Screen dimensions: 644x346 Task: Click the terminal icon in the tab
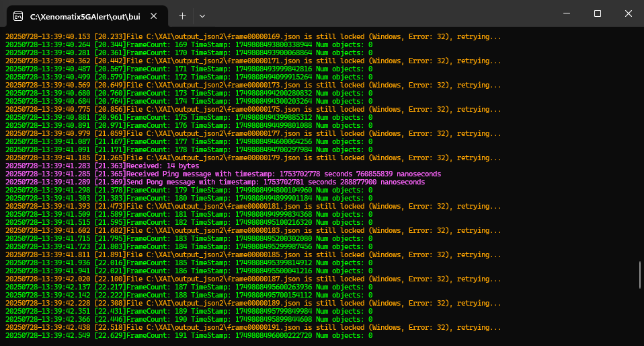18,15
